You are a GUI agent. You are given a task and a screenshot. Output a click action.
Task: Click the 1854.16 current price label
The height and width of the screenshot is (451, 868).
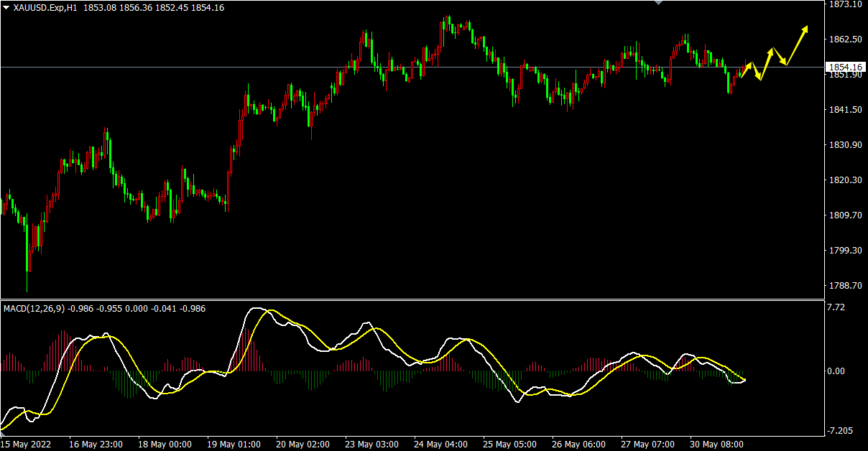(845, 68)
